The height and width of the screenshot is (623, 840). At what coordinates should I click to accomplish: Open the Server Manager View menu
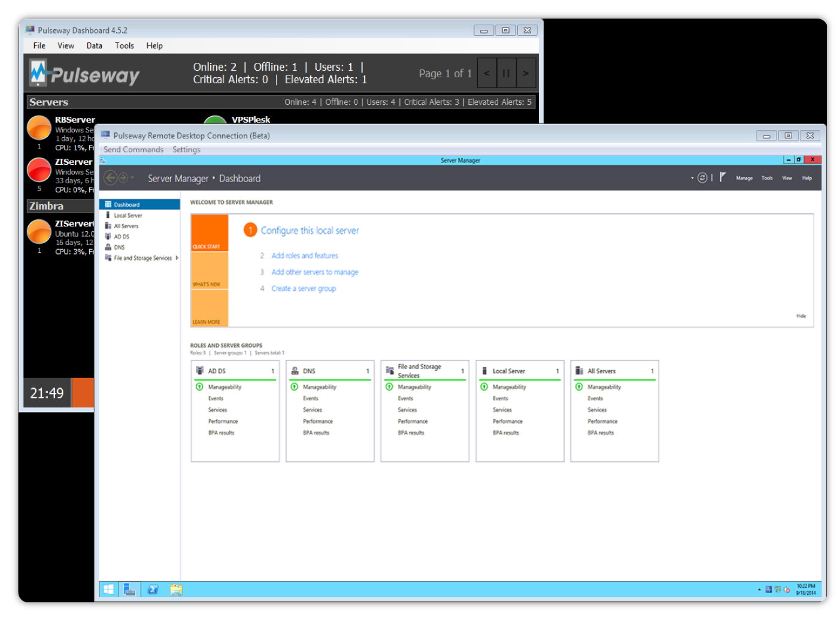[x=787, y=178]
